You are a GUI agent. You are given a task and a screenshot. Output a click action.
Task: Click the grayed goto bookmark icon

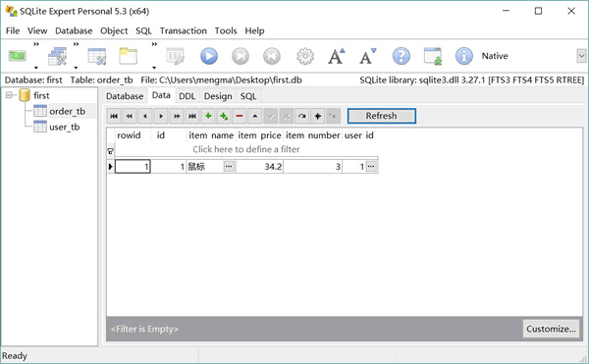(333, 116)
